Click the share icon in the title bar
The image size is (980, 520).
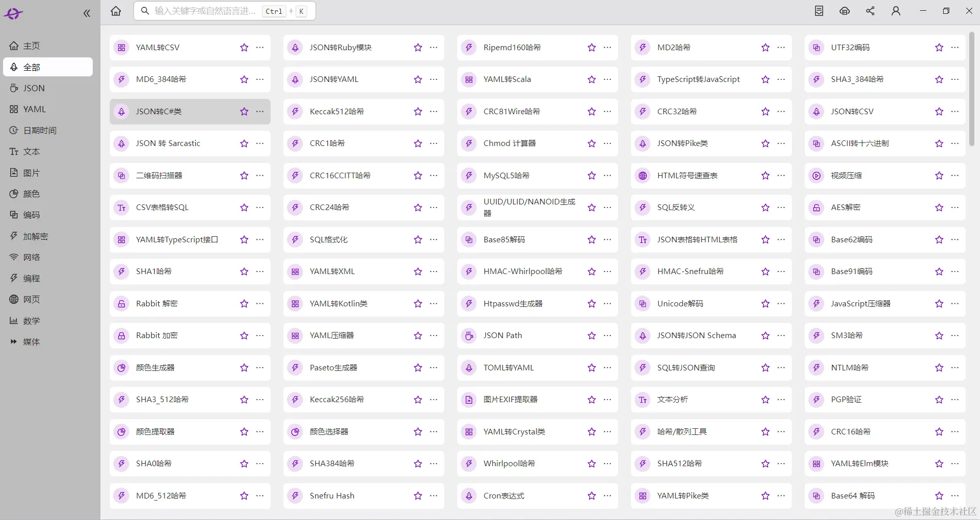coord(870,11)
